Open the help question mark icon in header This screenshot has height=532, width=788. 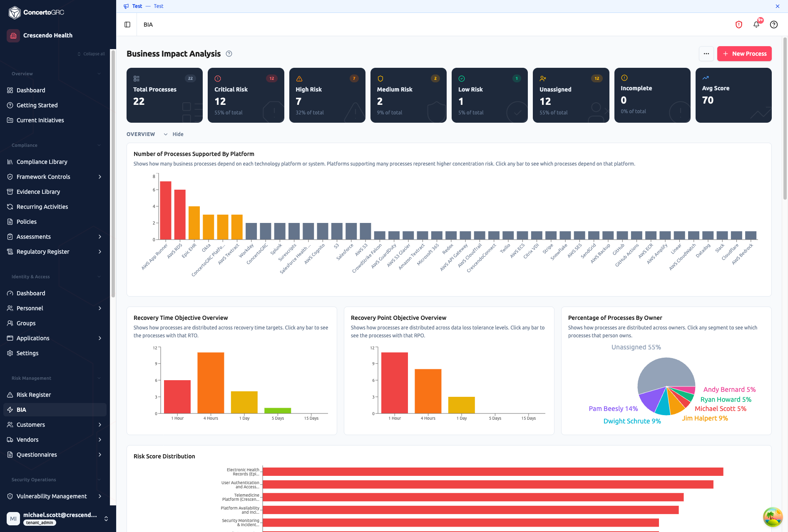click(774, 25)
